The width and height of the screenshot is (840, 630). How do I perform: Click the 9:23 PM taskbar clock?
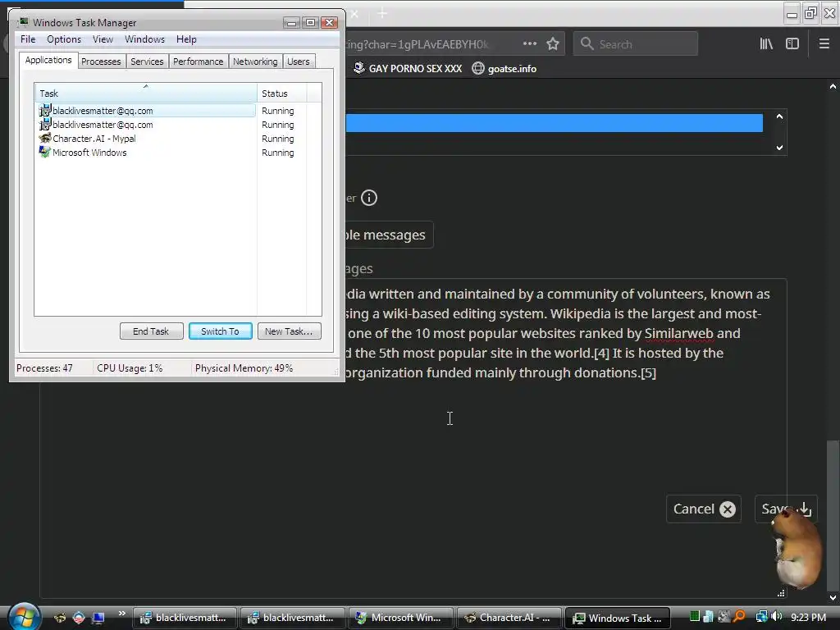pyautogui.click(x=808, y=617)
